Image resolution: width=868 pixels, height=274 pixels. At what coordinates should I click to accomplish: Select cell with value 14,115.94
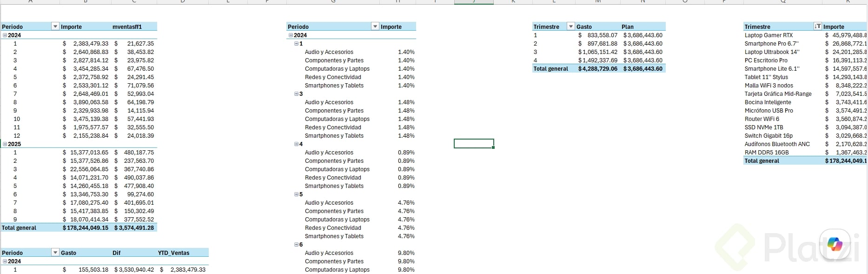point(134,110)
